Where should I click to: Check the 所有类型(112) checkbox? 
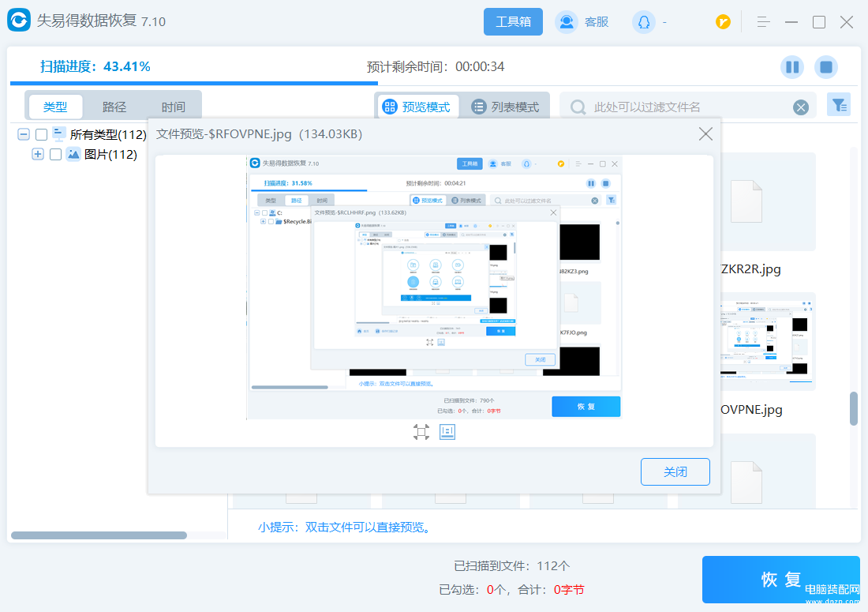tap(41, 134)
